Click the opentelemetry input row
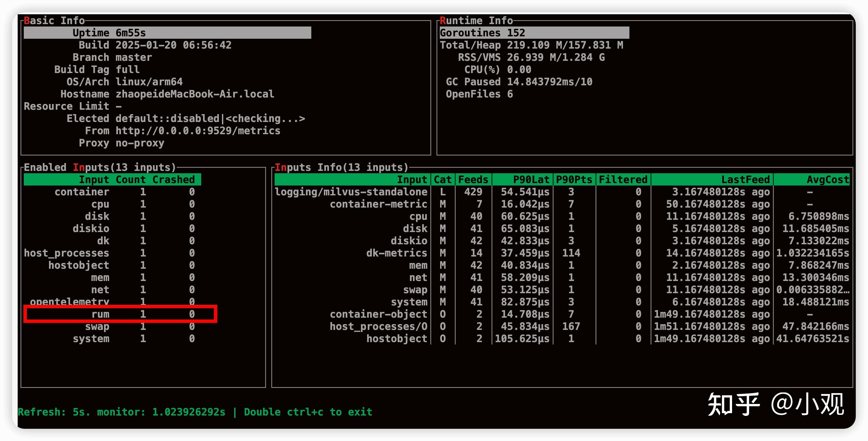Viewport: 868px width, 441px height. click(70, 301)
